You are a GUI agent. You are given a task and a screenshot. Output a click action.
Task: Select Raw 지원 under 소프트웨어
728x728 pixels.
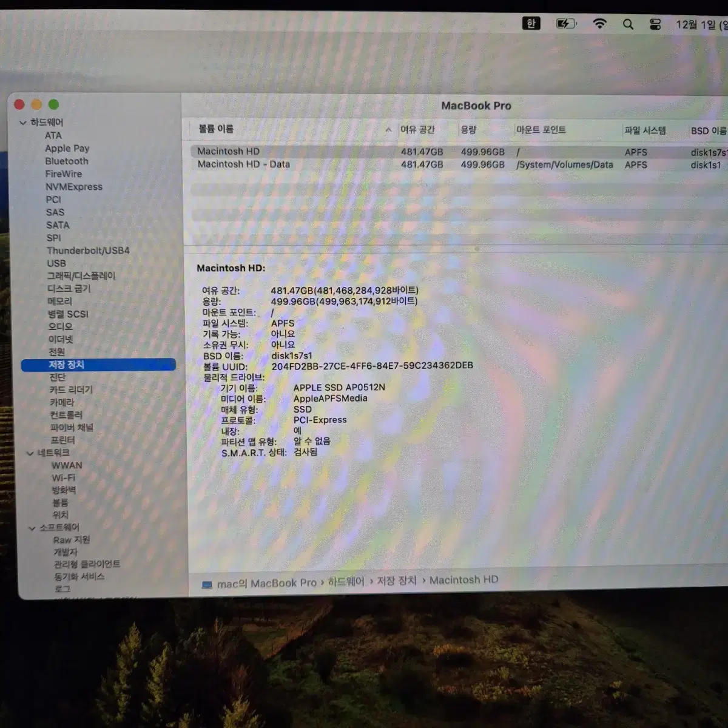coord(72,540)
